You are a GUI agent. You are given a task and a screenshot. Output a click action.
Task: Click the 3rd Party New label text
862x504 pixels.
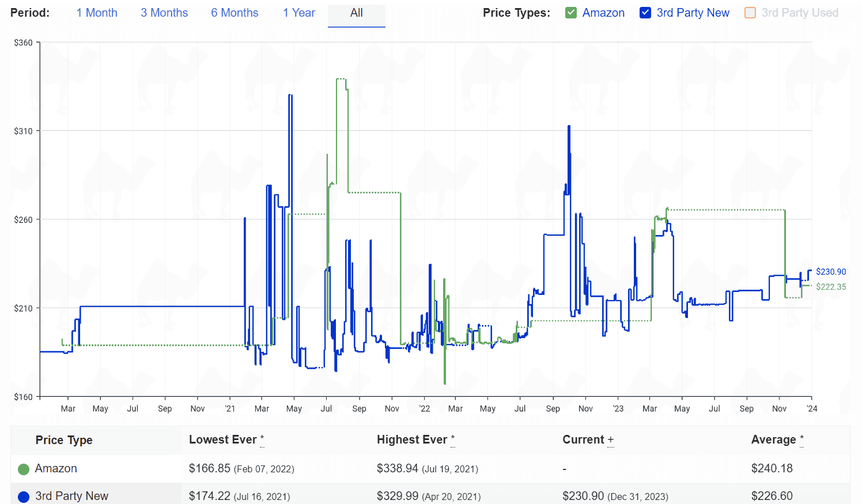point(693,13)
